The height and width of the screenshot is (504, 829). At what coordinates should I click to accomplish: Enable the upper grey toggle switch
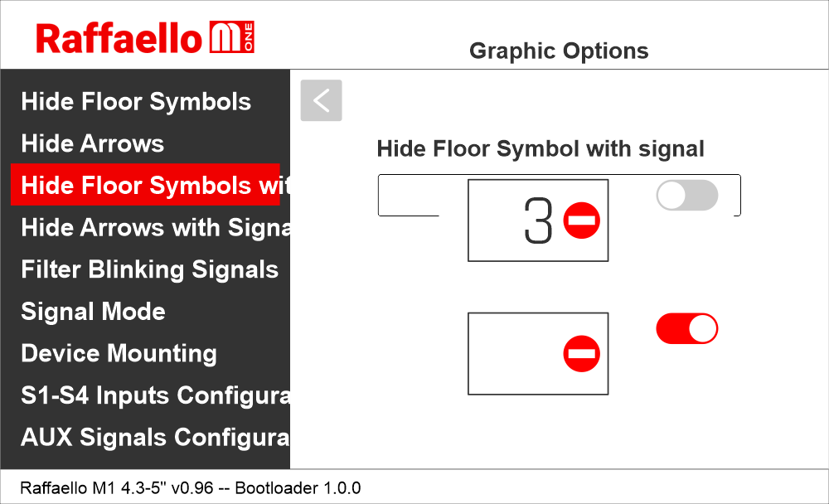(x=686, y=196)
